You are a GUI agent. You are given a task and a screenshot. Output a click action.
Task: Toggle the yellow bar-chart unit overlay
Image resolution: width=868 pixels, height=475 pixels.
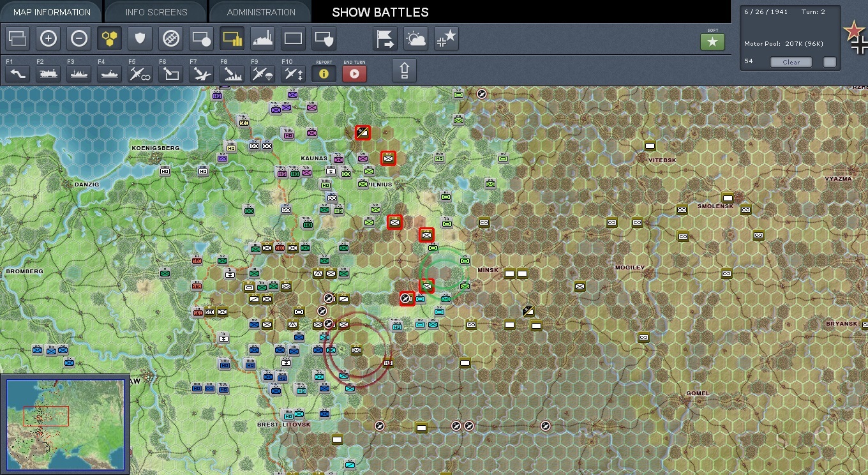click(232, 39)
